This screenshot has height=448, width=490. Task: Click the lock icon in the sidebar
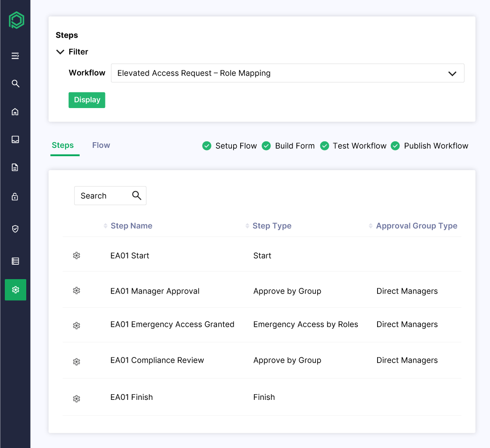(x=15, y=196)
